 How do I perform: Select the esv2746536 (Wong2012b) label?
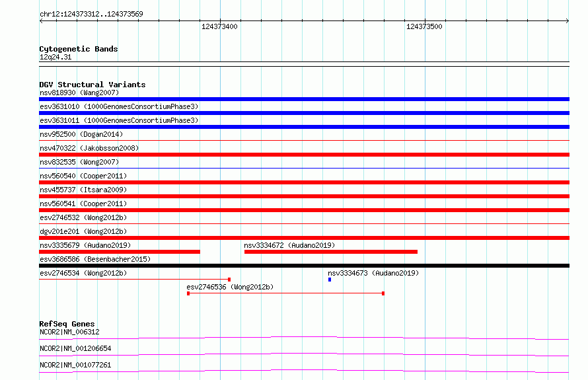[230, 287]
